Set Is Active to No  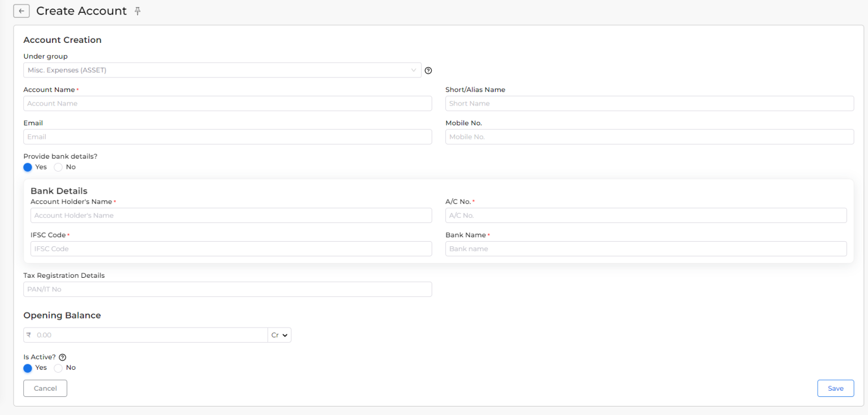pyautogui.click(x=58, y=368)
